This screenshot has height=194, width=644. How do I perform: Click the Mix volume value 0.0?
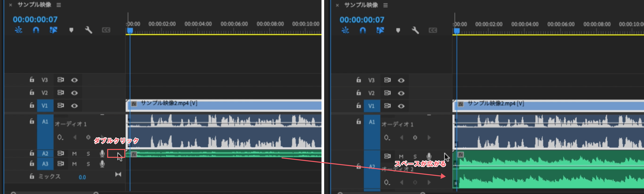(82, 177)
